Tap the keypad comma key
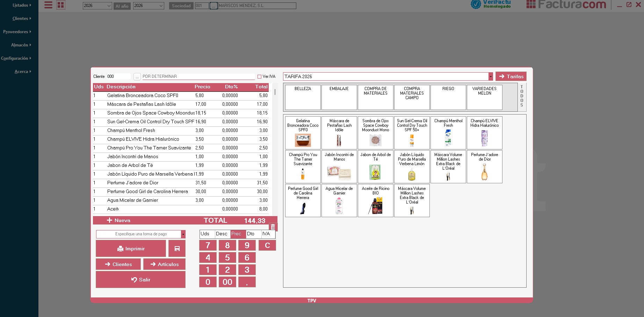This screenshot has height=317, width=644. click(x=247, y=282)
